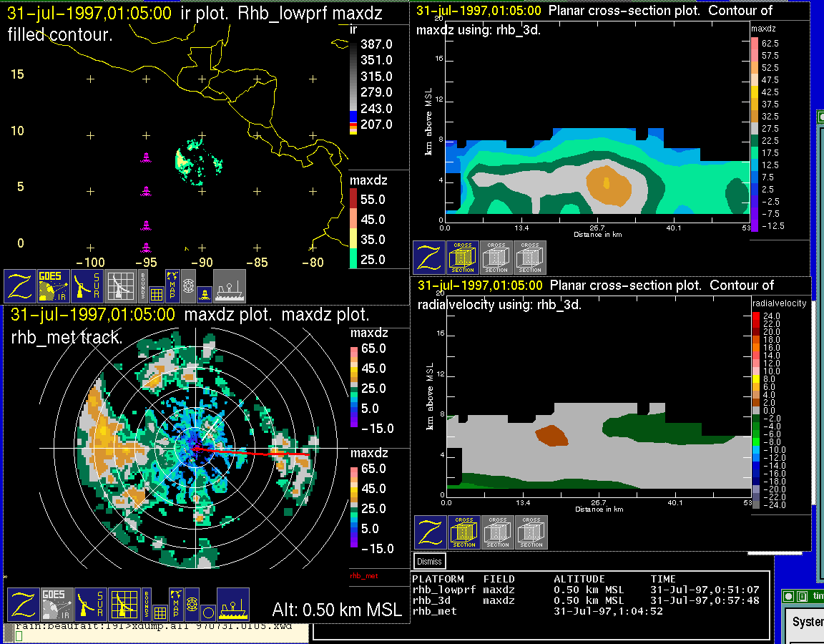Click the 42.5 swatch in the maxdz color scale
Image resolution: width=824 pixels, height=644 pixels.
[x=754, y=92]
